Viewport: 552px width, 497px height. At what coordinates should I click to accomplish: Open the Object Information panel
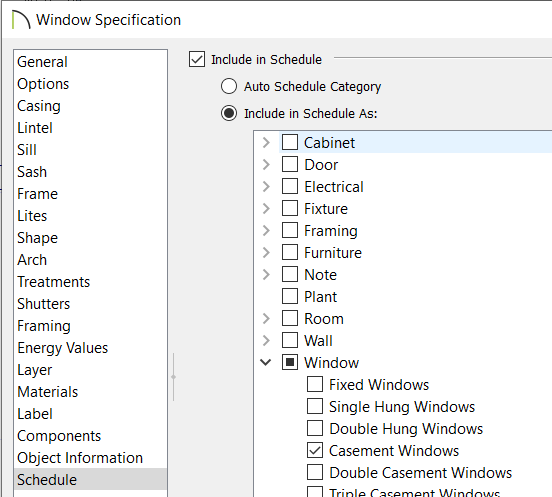click(x=80, y=458)
